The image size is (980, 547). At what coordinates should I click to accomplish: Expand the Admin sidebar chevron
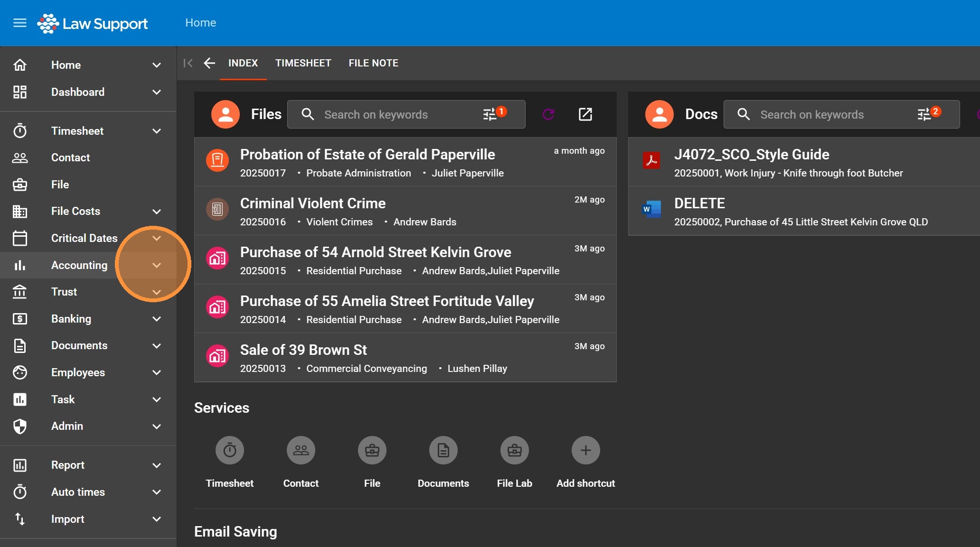pyautogui.click(x=157, y=426)
